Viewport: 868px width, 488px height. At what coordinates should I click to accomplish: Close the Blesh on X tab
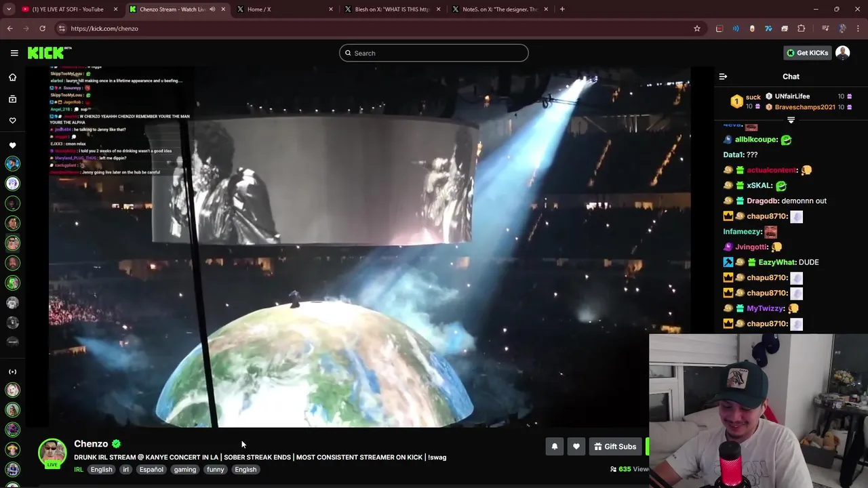click(x=439, y=9)
